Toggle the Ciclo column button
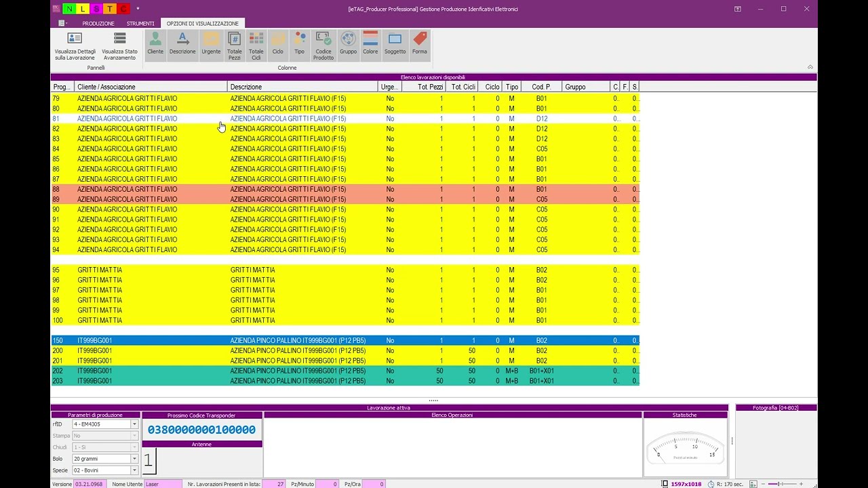Screen dimensions: 868x488 coord(278,45)
